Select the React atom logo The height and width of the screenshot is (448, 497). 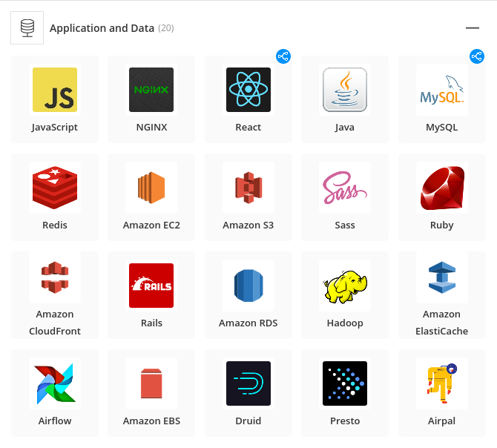pos(249,90)
